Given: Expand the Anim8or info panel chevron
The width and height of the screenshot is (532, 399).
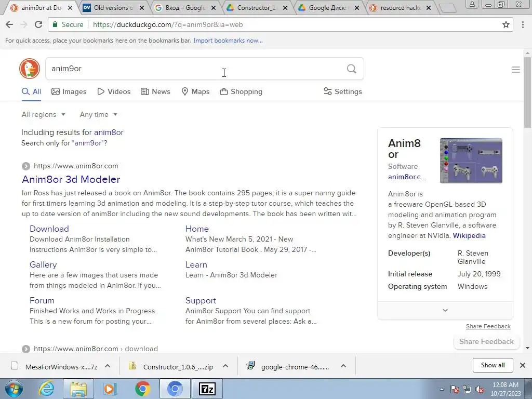Looking at the screenshot, I should (x=445, y=310).
